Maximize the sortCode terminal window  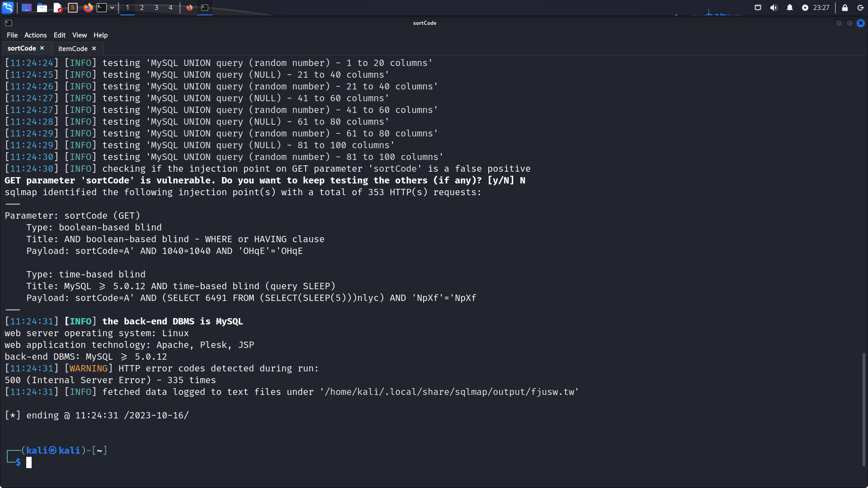click(x=850, y=23)
